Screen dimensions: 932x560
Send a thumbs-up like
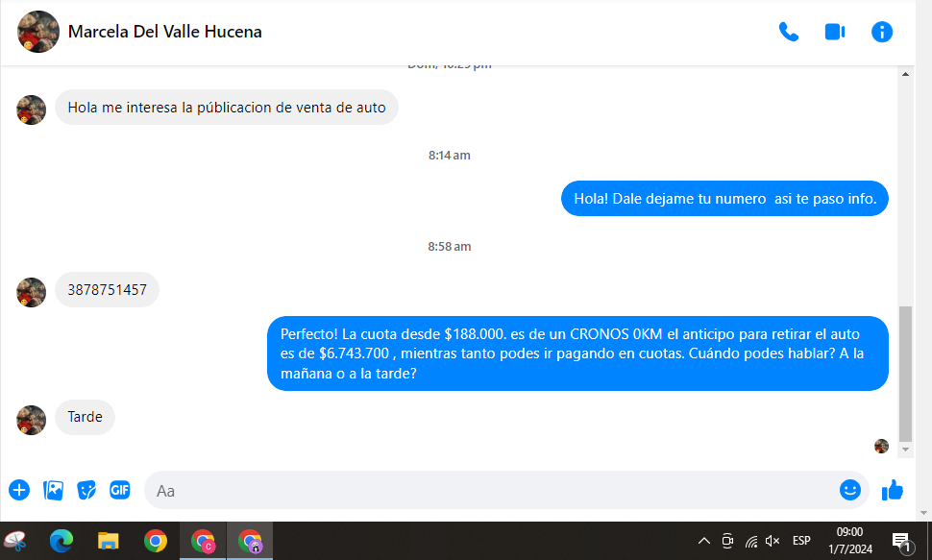click(893, 490)
